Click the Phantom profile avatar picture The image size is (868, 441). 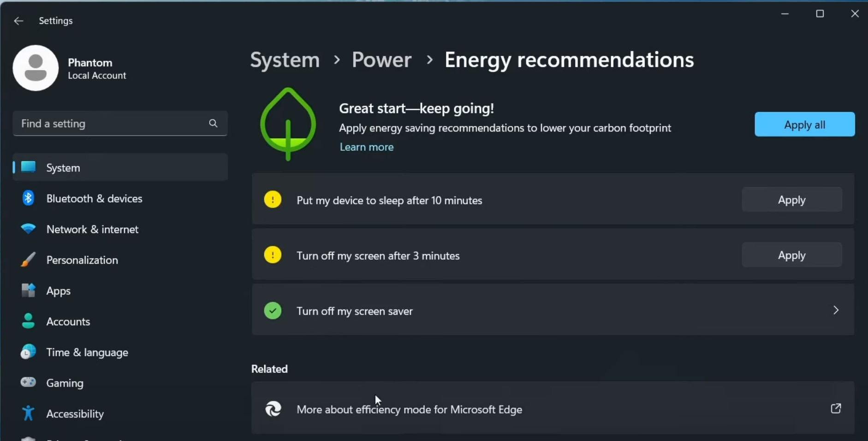click(36, 68)
